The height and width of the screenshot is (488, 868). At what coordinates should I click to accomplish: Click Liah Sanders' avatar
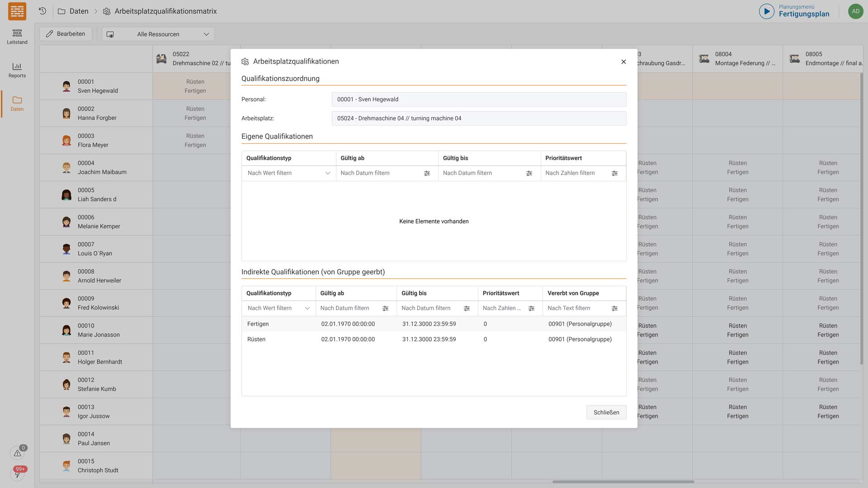(66, 195)
